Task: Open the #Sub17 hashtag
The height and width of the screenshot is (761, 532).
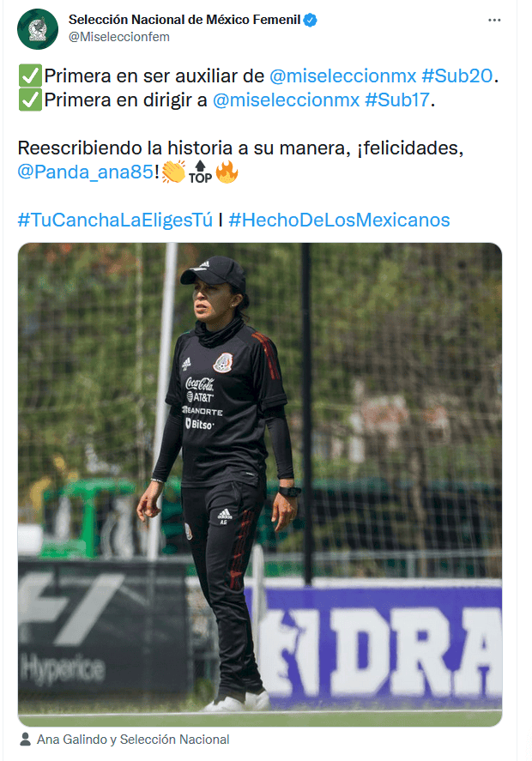Action: pyautogui.click(x=397, y=100)
